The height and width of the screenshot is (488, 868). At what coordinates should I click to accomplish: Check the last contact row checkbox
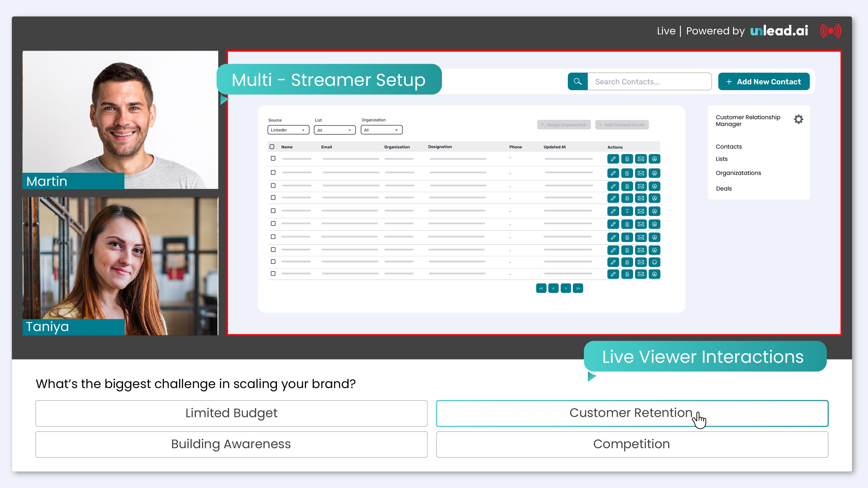pos(273,274)
